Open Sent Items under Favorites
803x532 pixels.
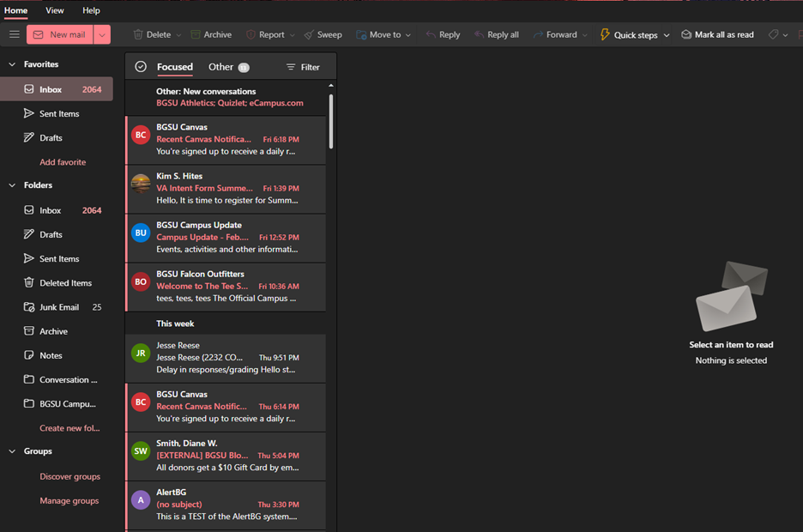point(57,113)
